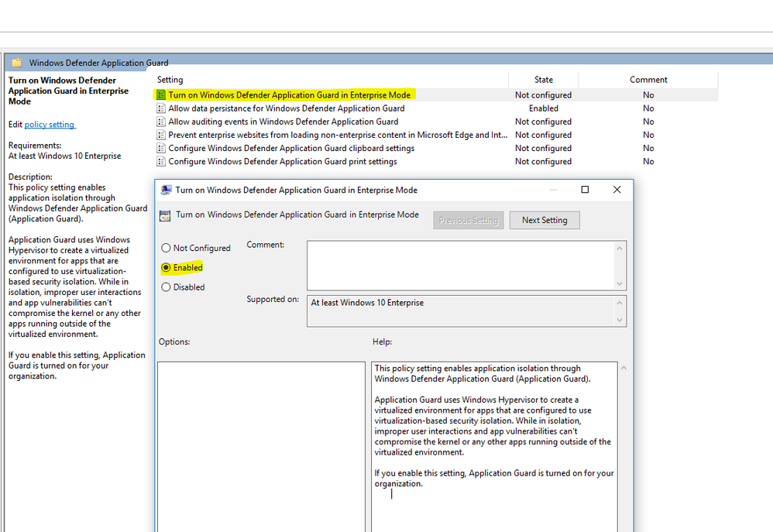This screenshot has height=532, width=773.
Task: Sort by the Setting column header
Action: click(x=332, y=80)
